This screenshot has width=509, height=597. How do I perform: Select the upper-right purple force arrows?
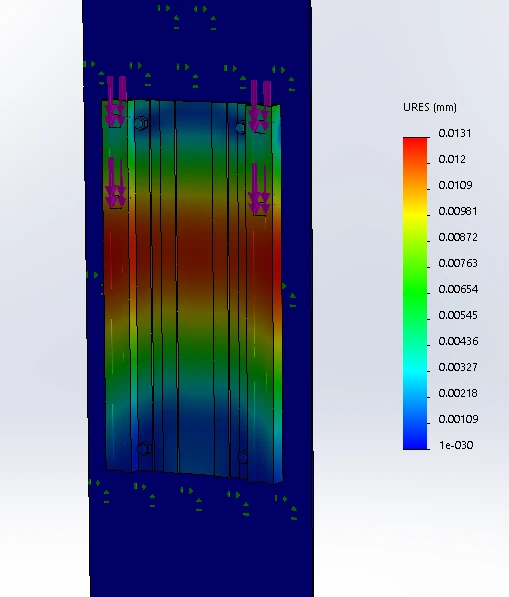click(260, 106)
